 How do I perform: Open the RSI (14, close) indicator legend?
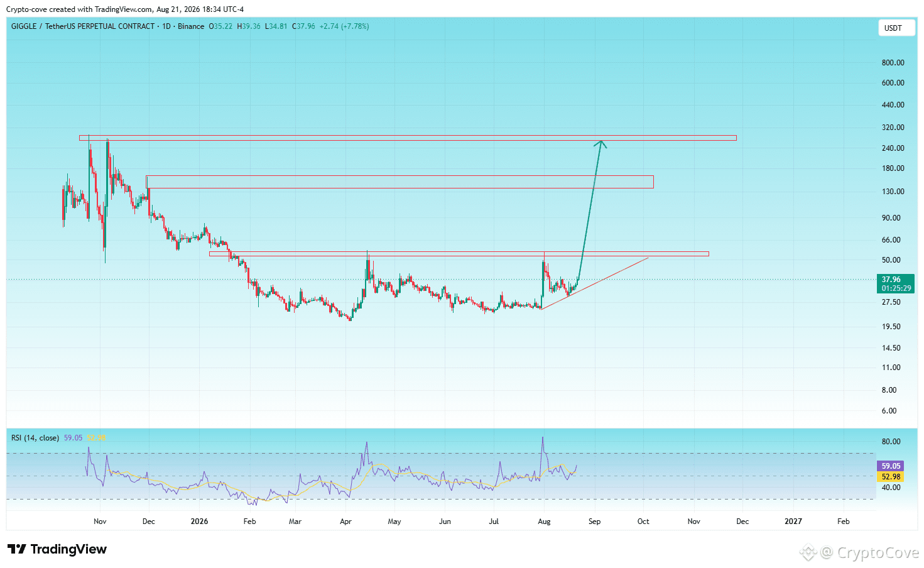pyautogui.click(x=35, y=438)
